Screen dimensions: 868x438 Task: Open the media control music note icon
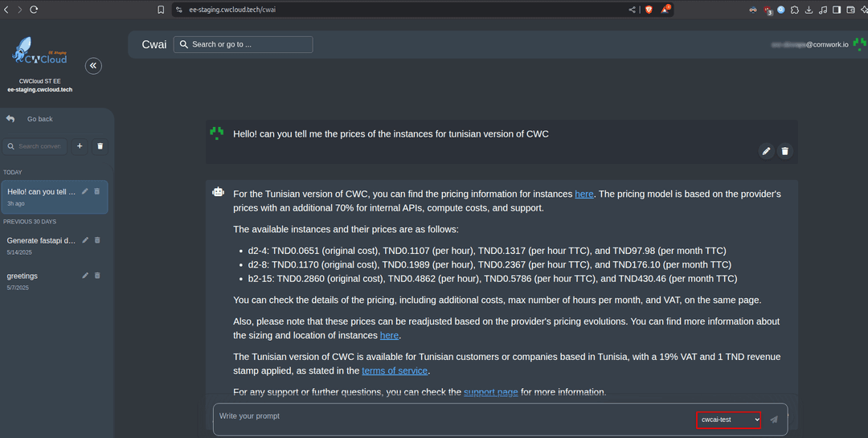[x=823, y=10]
